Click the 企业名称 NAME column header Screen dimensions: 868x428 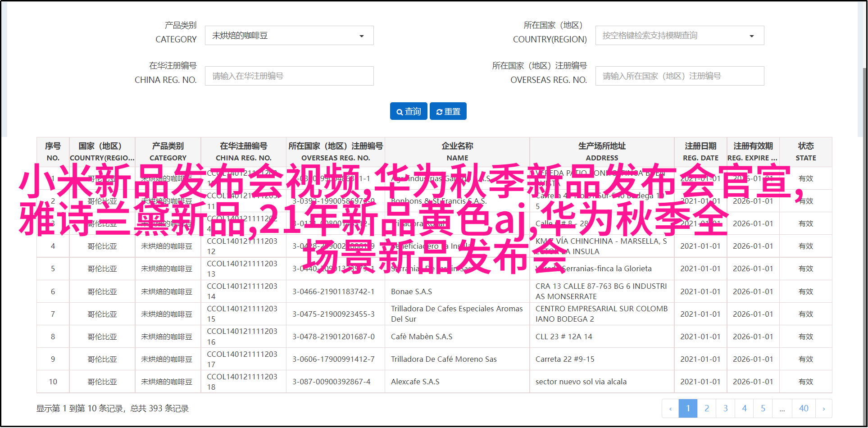pyautogui.click(x=457, y=152)
